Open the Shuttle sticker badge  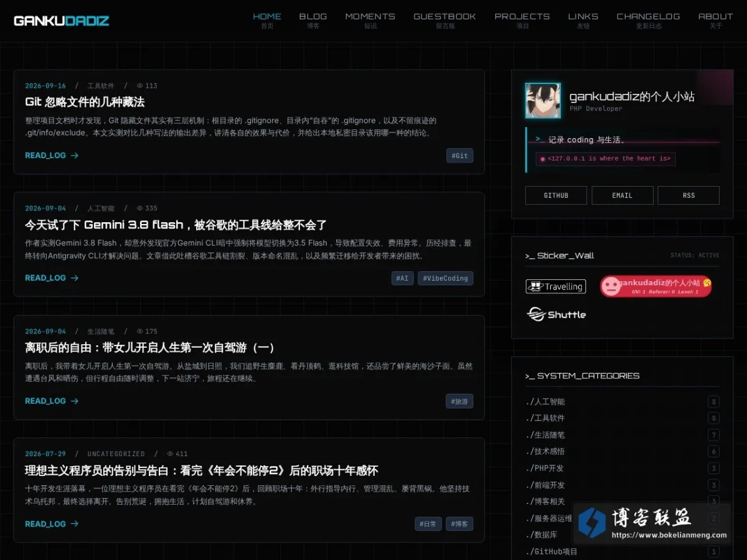tap(556, 314)
